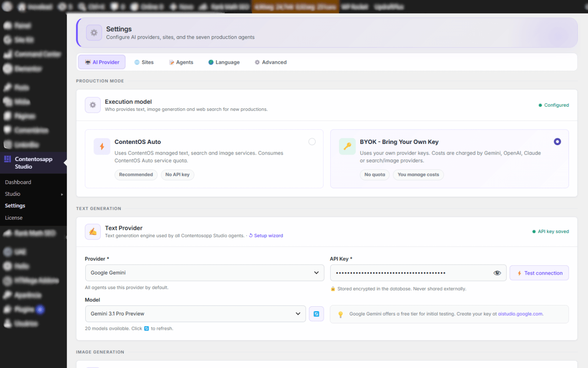Click the You manage costs tag
The height and width of the screenshot is (368, 588).
click(x=418, y=175)
